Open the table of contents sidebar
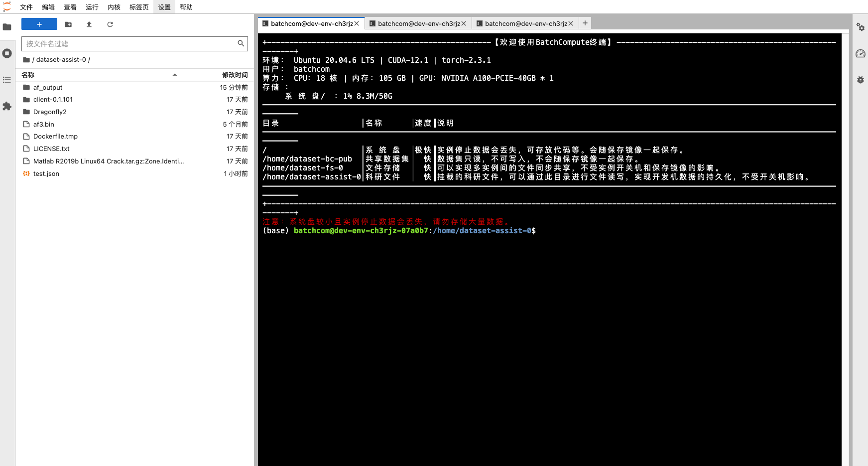 coord(7,80)
